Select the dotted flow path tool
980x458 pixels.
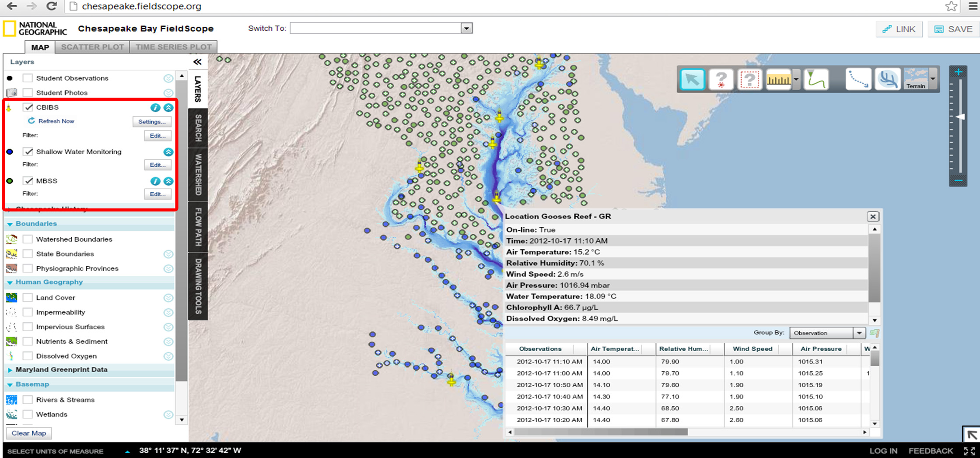point(858,80)
